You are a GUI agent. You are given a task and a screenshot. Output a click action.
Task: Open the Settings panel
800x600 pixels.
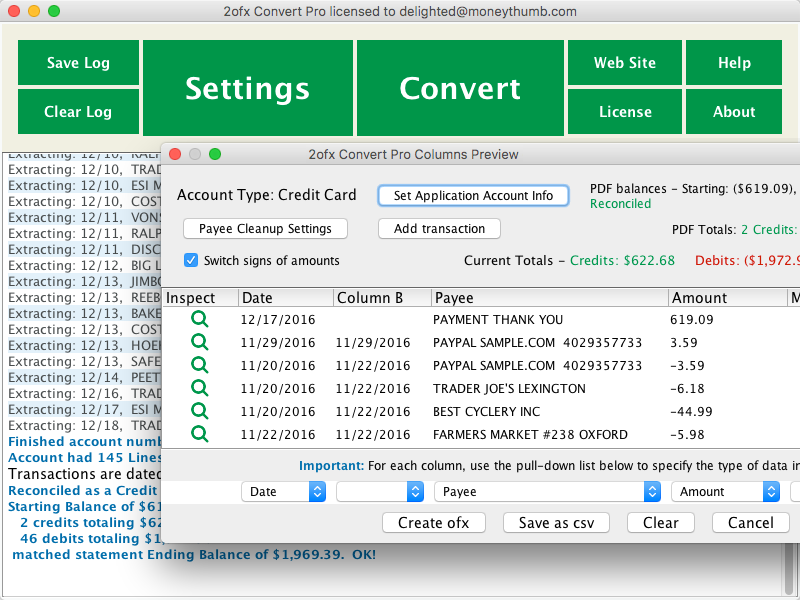pos(246,88)
